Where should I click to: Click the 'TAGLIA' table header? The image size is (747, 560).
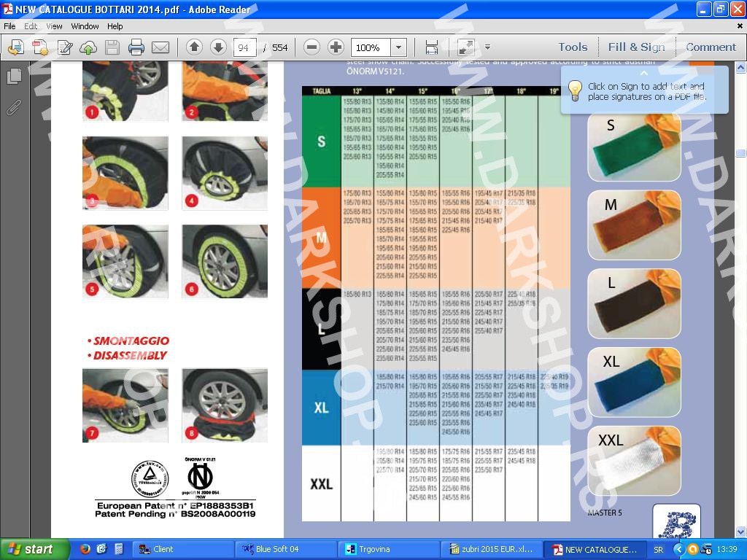tap(322, 91)
